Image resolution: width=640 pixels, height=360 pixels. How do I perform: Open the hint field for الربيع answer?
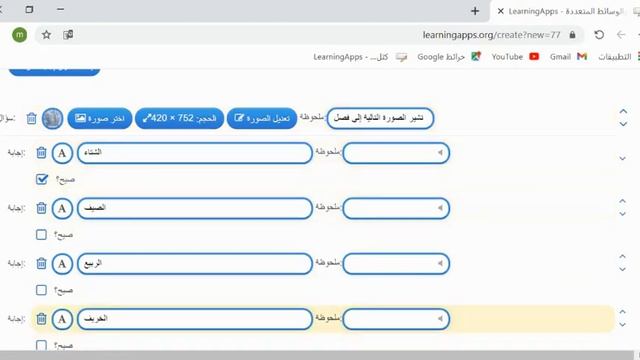[396, 264]
